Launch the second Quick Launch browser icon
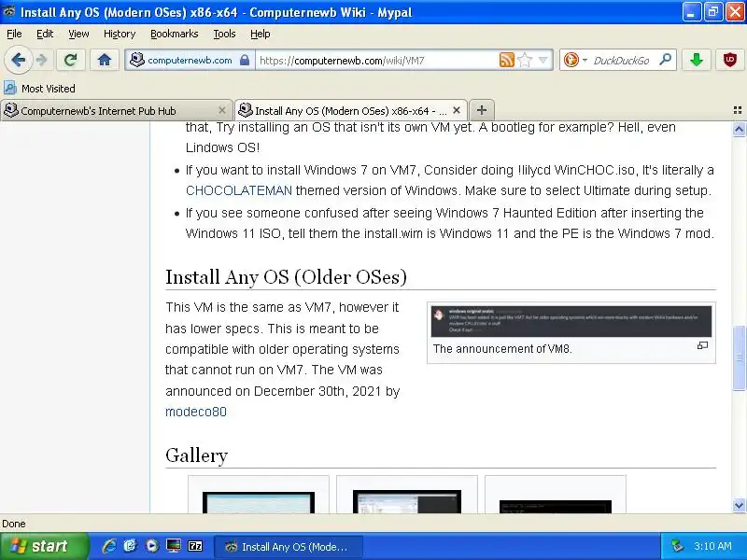The width and height of the screenshot is (747, 560). click(x=130, y=546)
